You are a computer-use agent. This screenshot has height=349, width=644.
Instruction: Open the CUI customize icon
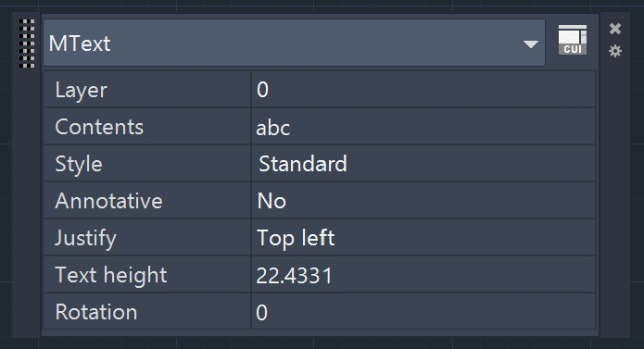coord(572,40)
